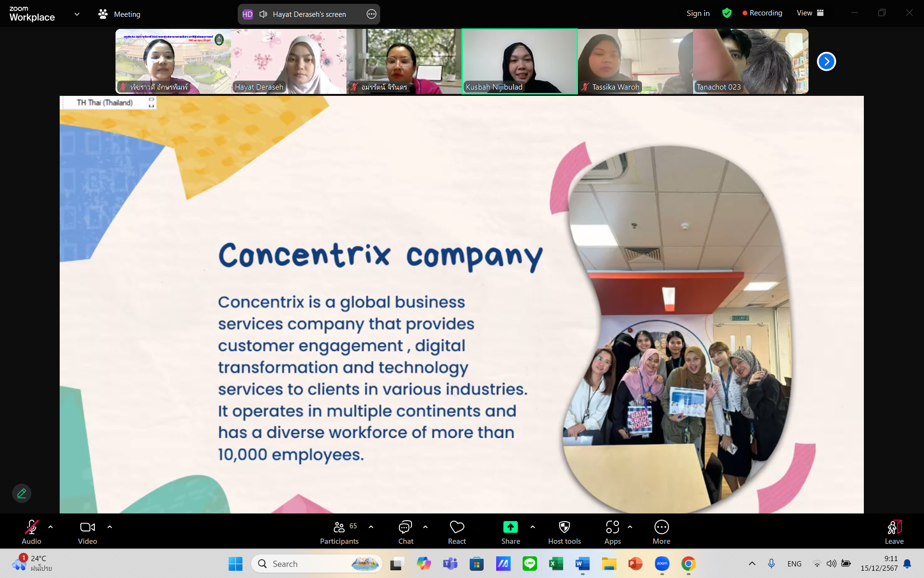Open screen share options ellipsis
924x578 pixels.
[372, 14]
